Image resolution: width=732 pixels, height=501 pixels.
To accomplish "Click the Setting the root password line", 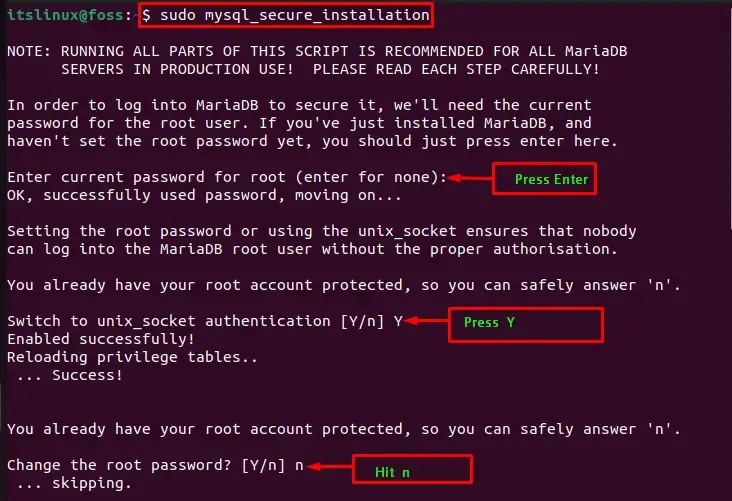I will 320,231.
